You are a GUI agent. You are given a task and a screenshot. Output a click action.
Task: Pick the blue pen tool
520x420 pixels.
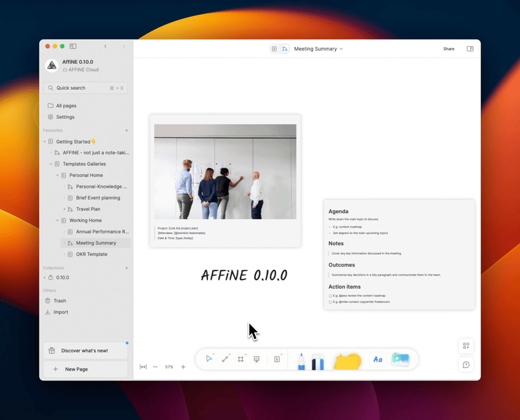click(x=301, y=361)
